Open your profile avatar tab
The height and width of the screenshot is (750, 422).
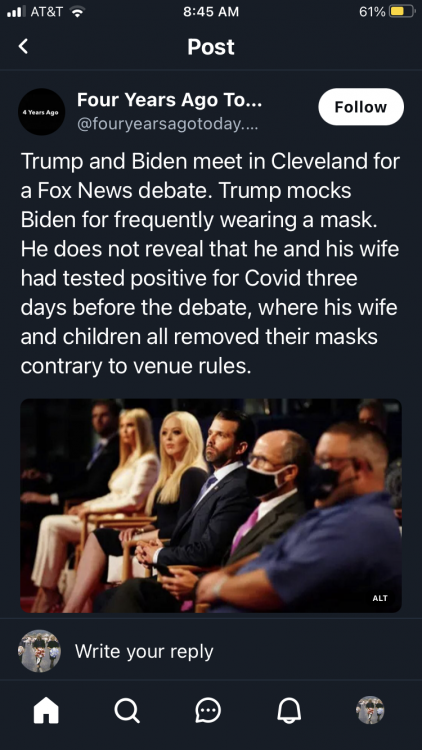pyautogui.click(x=370, y=710)
